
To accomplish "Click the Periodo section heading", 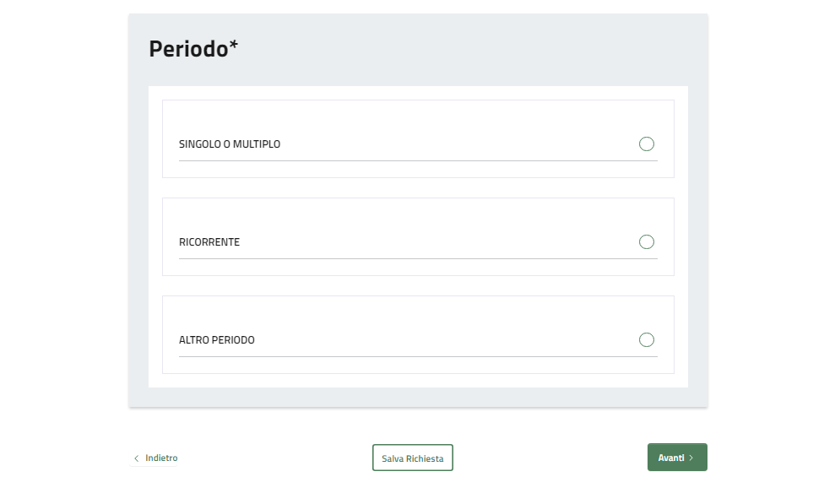I will tap(188, 49).
